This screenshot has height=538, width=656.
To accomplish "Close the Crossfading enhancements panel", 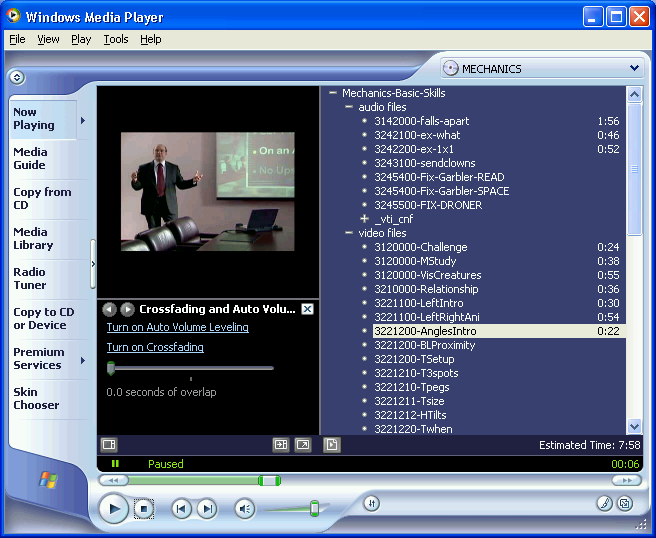I will 308,309.
